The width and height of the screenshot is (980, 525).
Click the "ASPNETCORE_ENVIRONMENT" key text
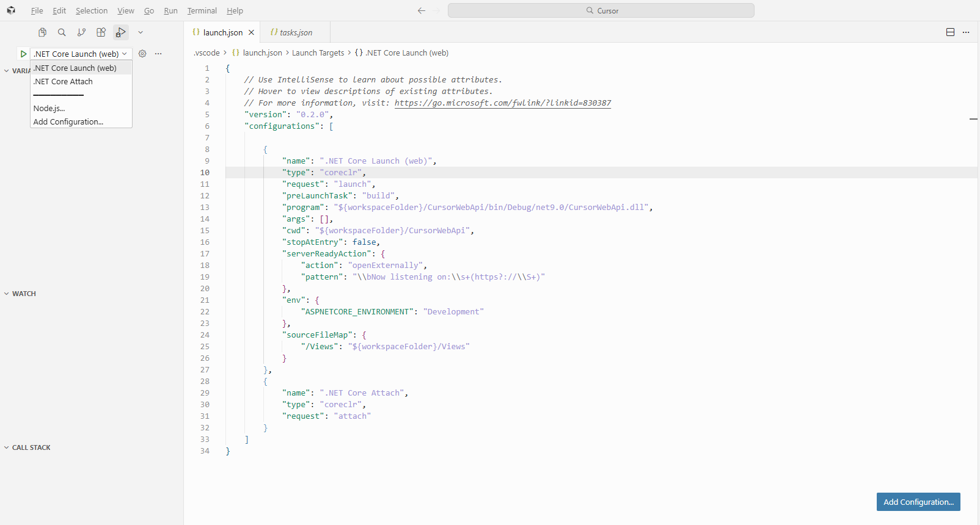pyautogui.click(x=357, y=311)
